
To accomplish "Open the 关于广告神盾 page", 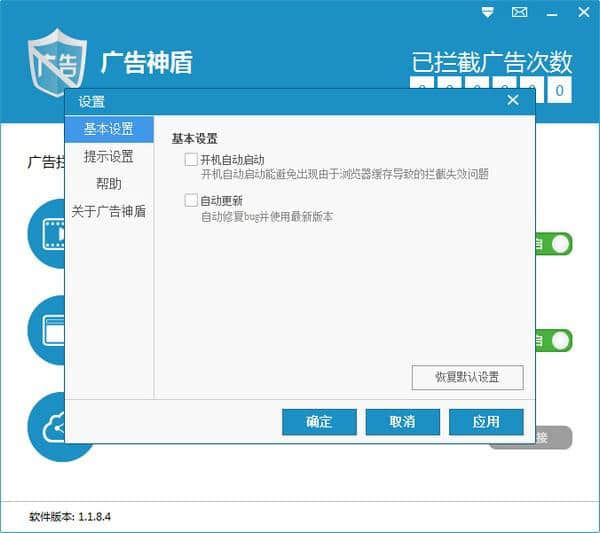I will [x=109, y=211].
